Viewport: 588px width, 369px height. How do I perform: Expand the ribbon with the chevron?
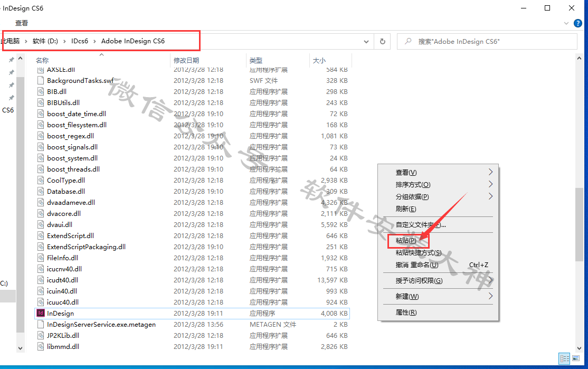[x=566, y=23]
